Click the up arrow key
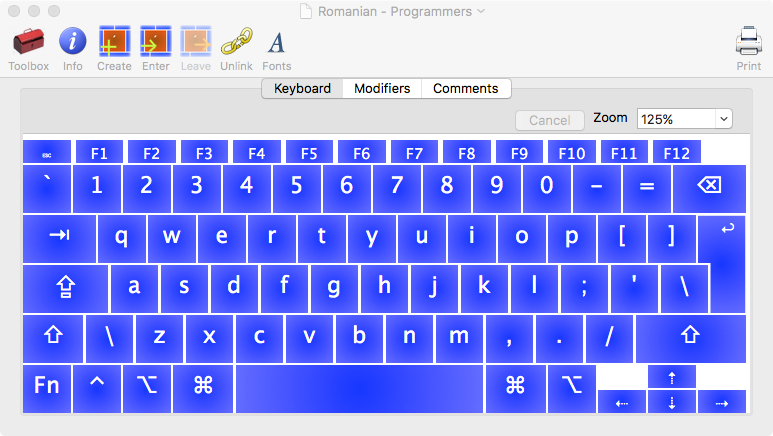The width and height of the screenshot is (773, 436). [x=672, y=377]
